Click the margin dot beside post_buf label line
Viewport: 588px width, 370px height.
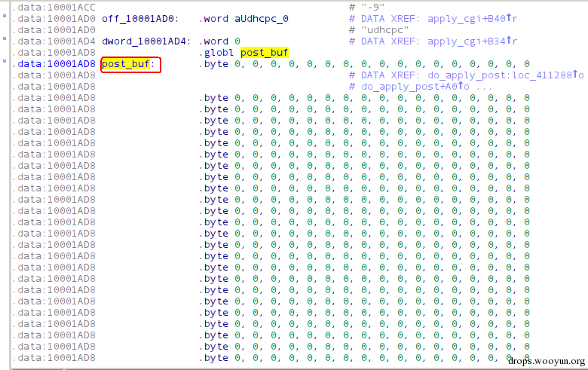[x=5, y=62]
